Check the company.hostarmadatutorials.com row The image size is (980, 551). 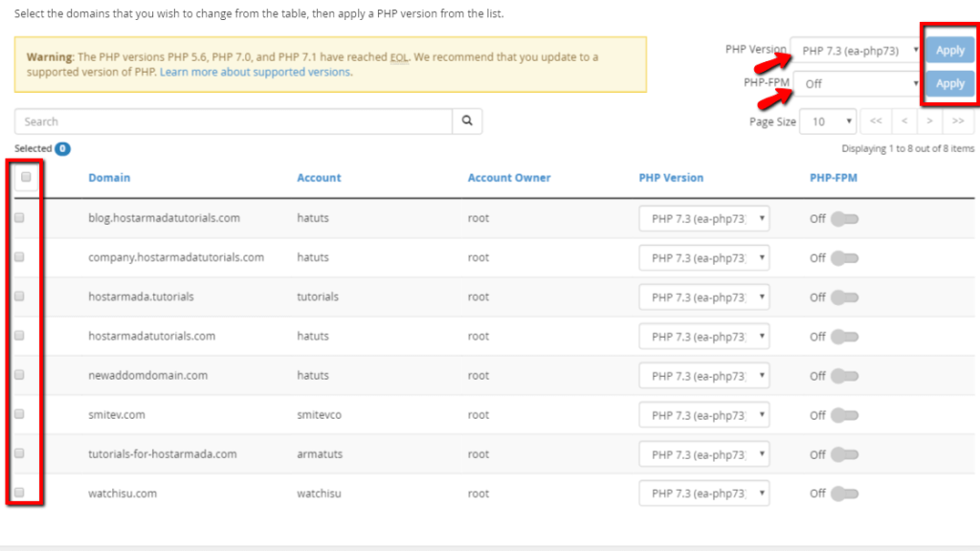pos(19,257)
